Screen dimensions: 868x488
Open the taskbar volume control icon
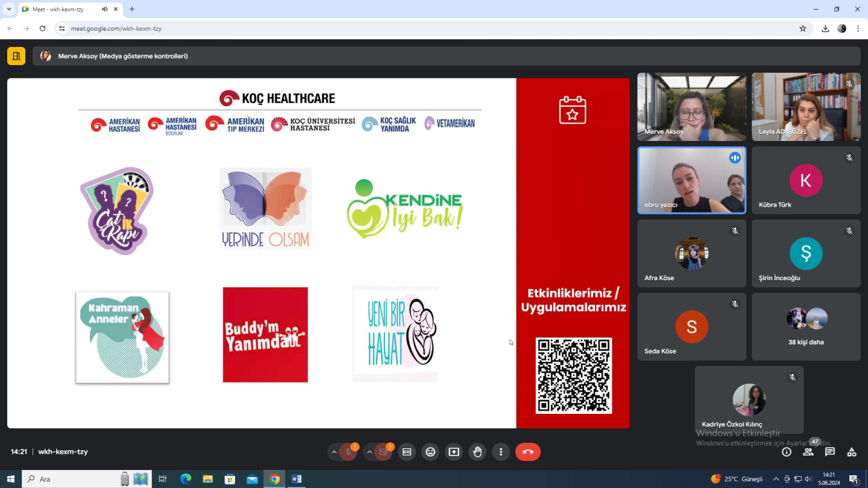[808, 479]
